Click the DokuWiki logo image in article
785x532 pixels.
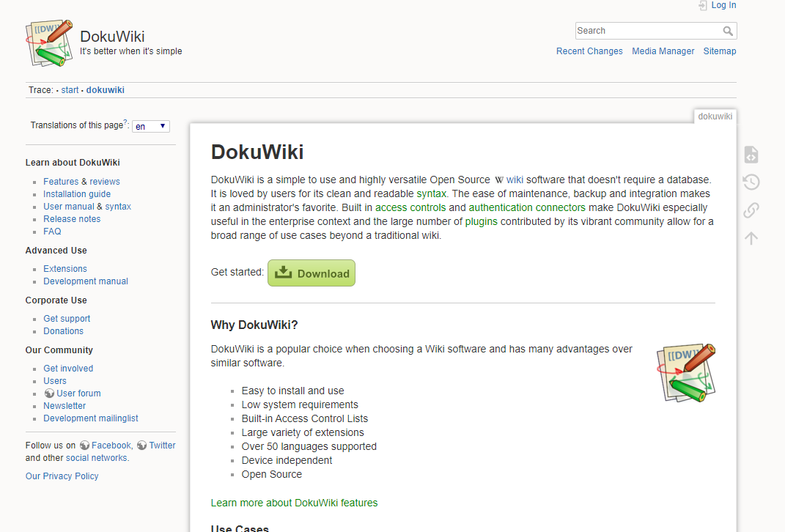coord(686,373)
